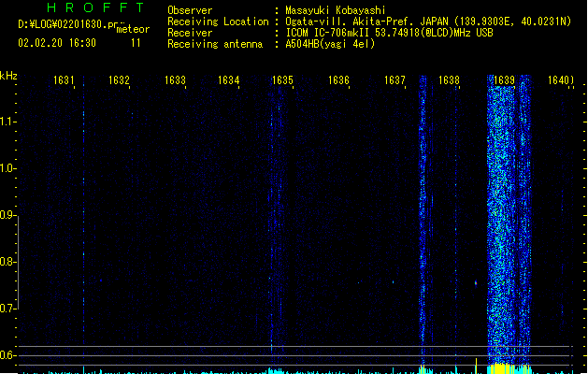Click the 0.6 kHz axis label
The width and height of the screenshot is (588, 374).
(x=7, y=355)
